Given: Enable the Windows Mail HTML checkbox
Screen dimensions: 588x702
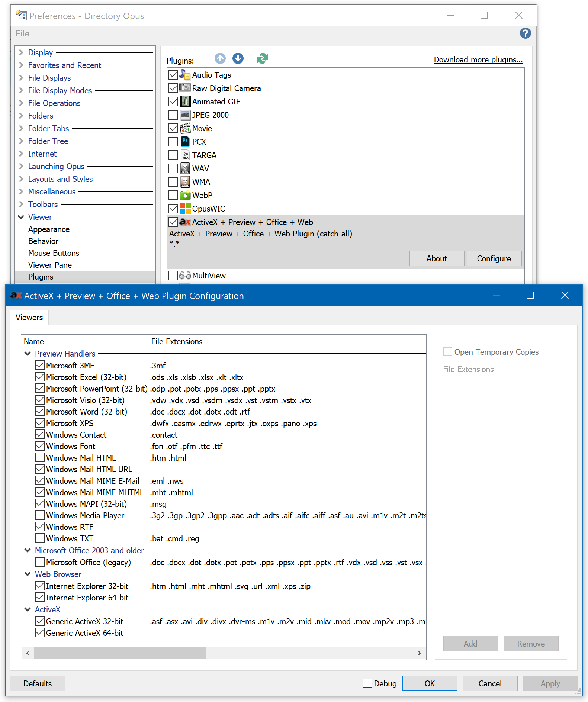Looking at the screenshot, I should click(x=40, y=457).
